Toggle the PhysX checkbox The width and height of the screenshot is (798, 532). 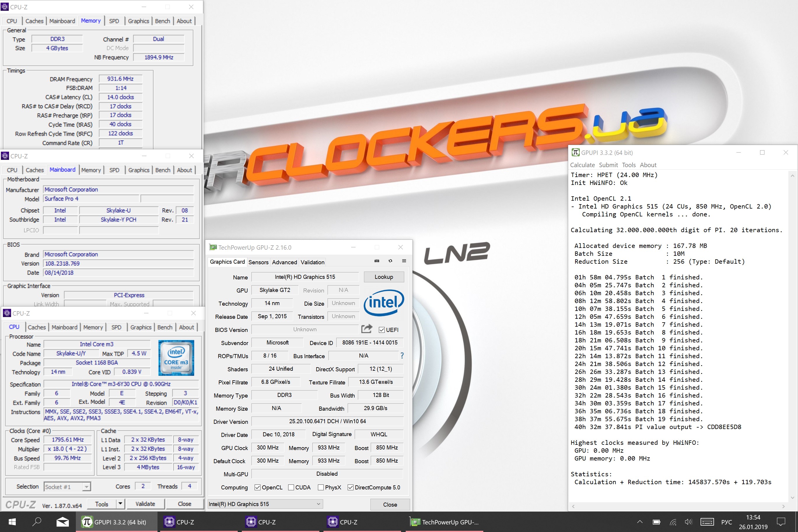(x=321, y=487)
